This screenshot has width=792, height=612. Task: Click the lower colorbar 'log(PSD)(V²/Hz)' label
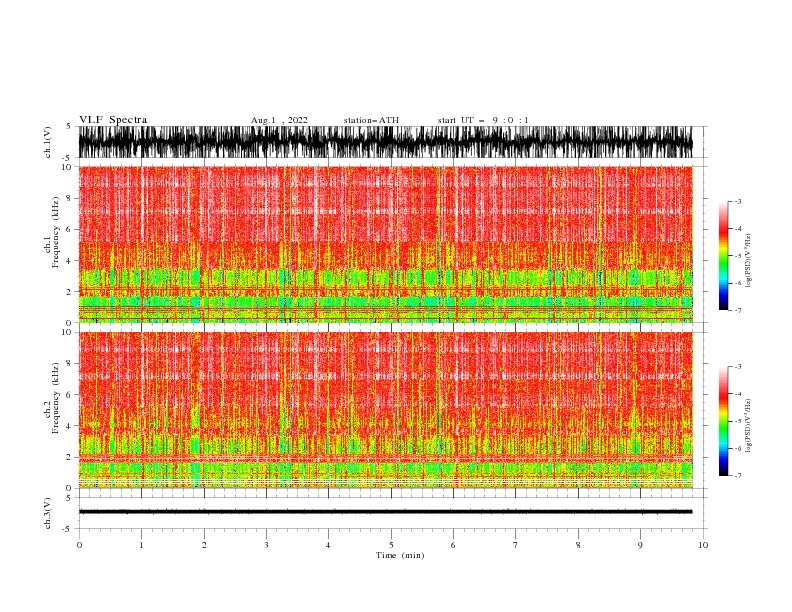click(x=748, y=426)
